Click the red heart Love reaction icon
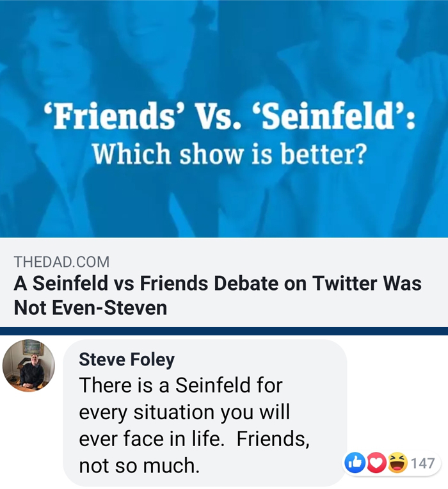 [376, 463]
